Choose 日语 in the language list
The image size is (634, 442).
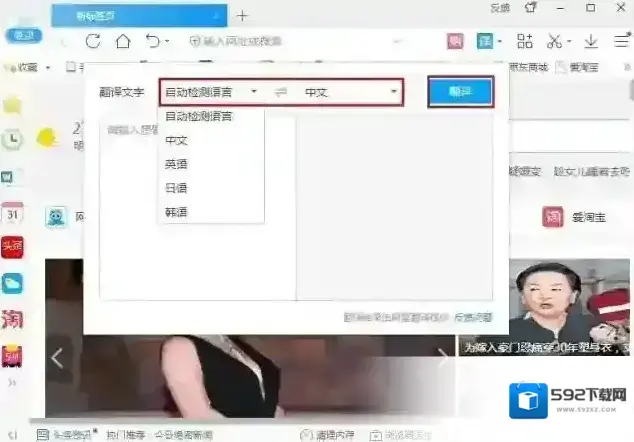point(177,188)
